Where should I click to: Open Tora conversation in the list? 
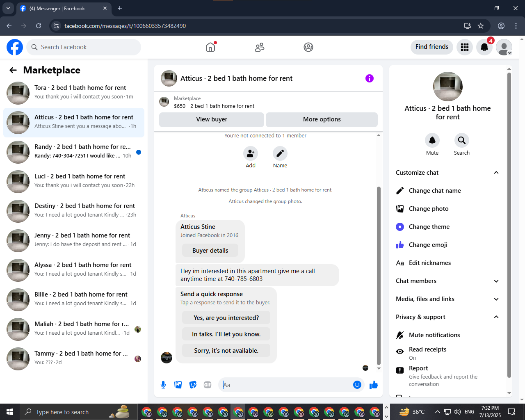(74, 93)
